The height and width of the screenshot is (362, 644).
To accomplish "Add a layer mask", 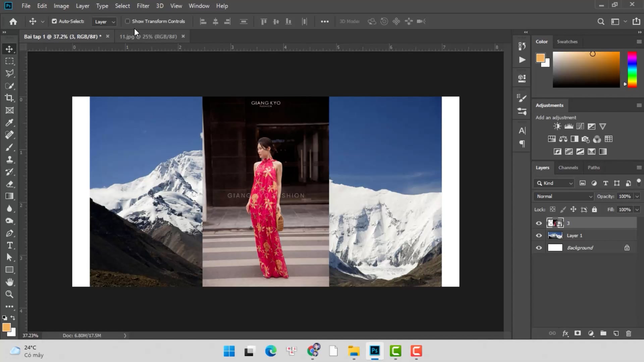I will (x=578, y=333).
